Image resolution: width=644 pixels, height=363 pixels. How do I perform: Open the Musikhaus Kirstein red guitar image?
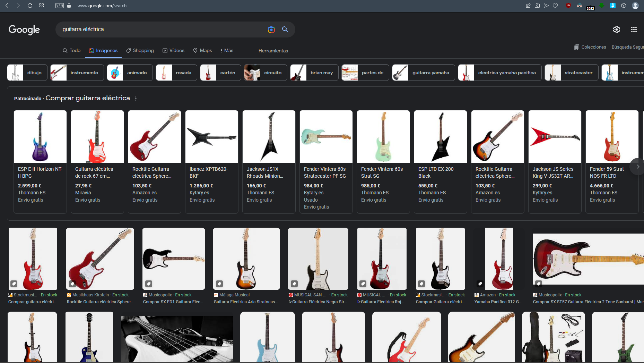(100, 259)
